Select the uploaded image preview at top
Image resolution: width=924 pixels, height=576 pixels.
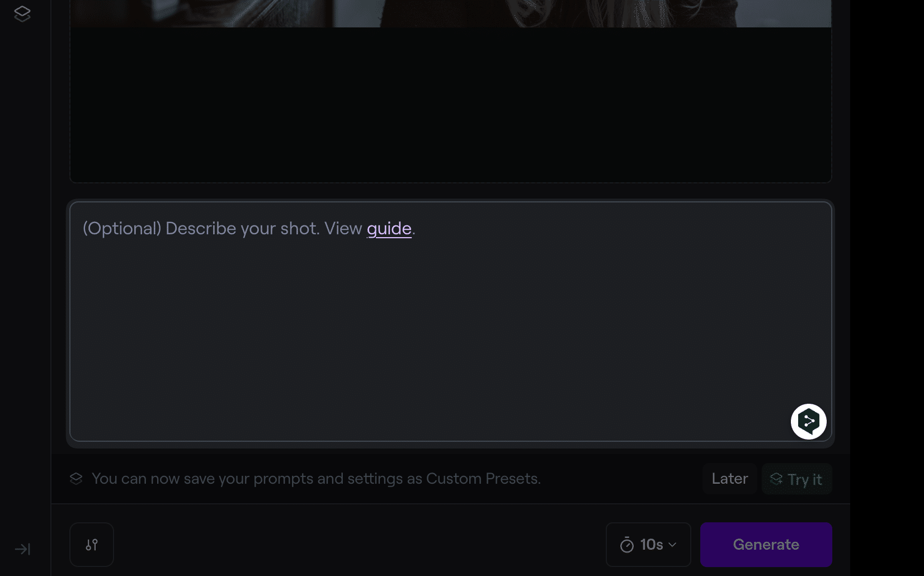click(450, 13)
